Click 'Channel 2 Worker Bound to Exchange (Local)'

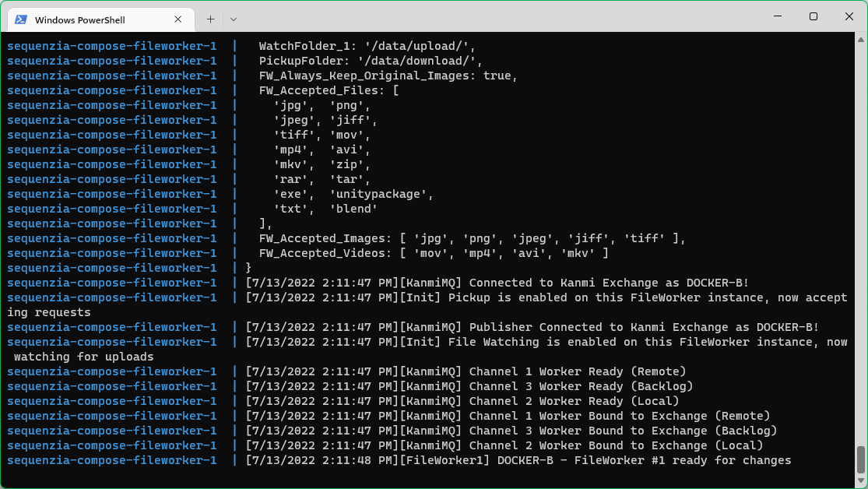point(616,446)
